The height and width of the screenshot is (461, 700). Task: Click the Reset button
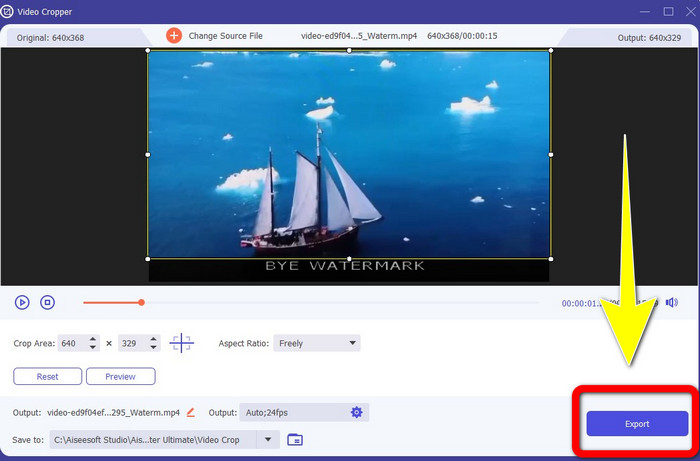47,377
